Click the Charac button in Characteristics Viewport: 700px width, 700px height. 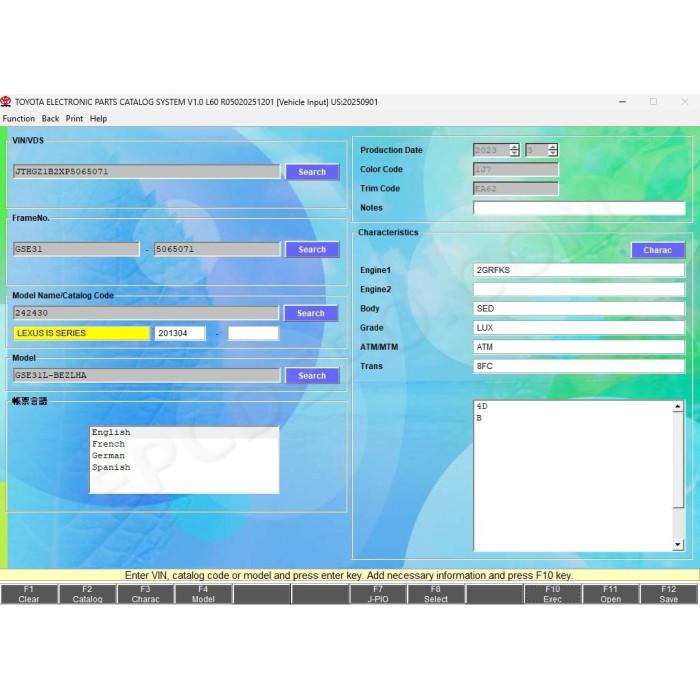(658, 250)
